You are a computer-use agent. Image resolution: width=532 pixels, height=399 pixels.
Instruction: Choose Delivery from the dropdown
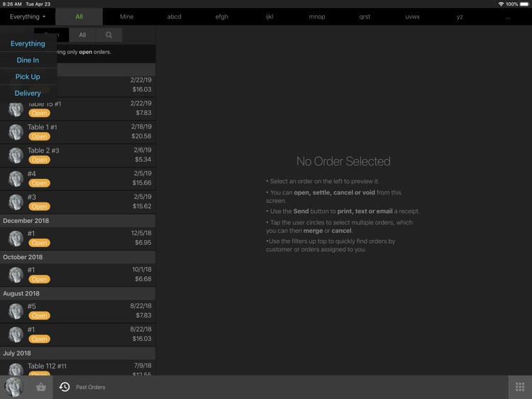28,93
